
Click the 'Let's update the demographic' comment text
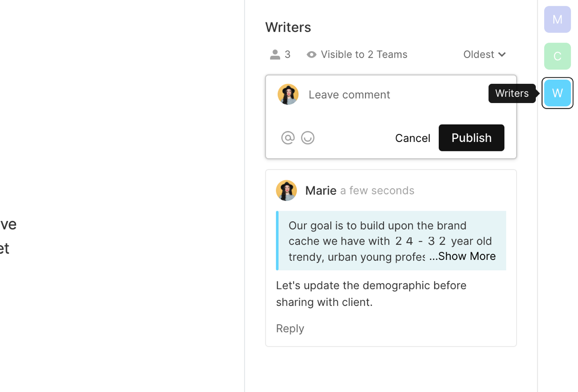(371, 294)
